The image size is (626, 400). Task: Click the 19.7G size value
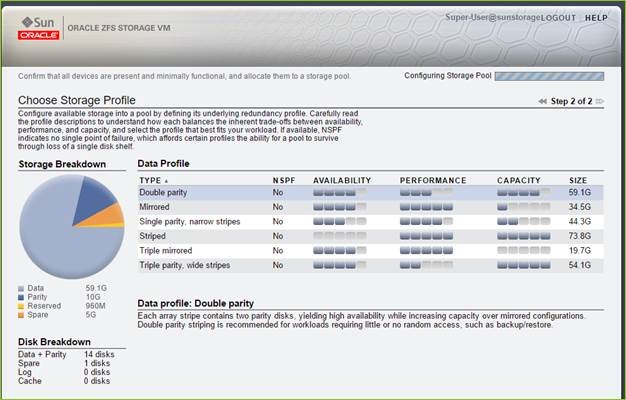tap(580, 251)
